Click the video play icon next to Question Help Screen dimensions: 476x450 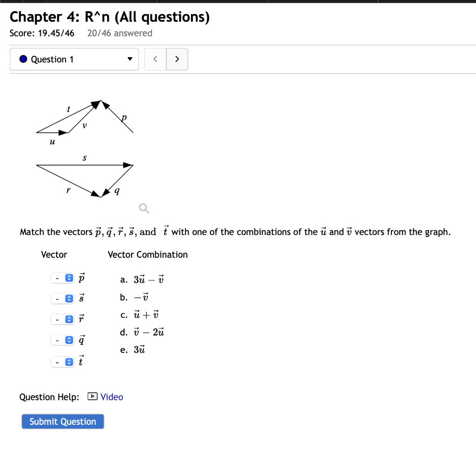pyautogui.click(x=92, y=396)
